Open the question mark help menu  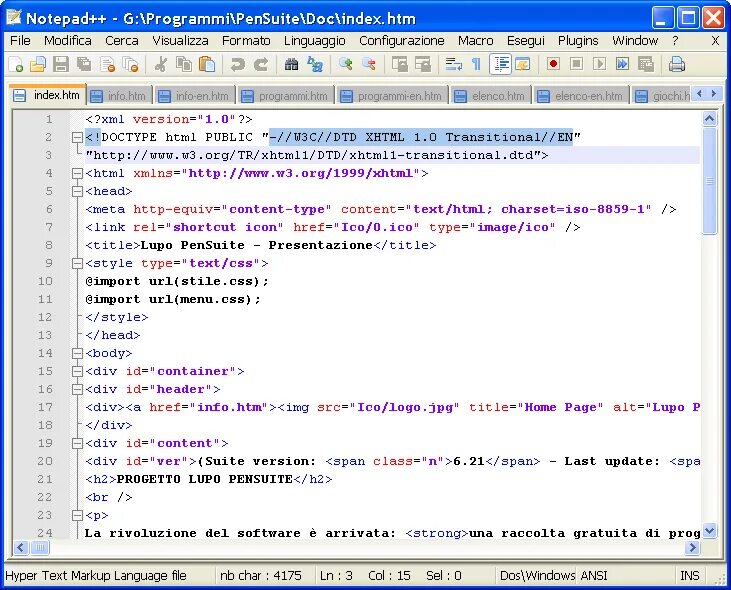click(x=675, y=41)
